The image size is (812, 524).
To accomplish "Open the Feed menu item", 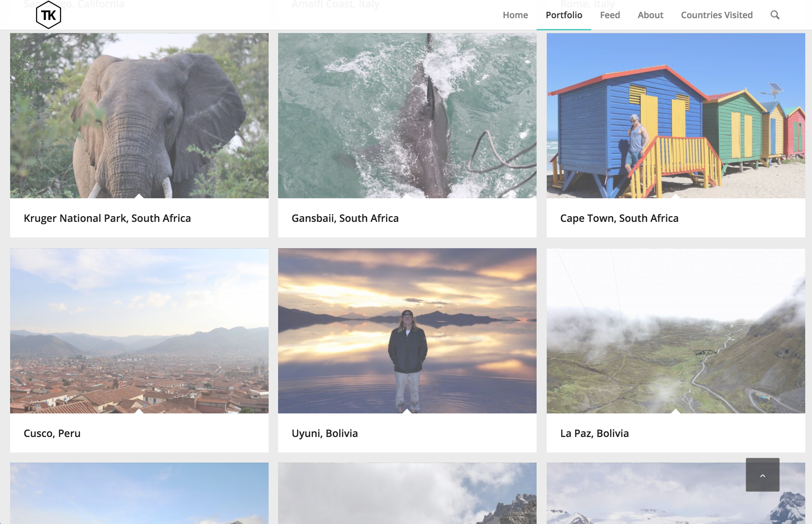I will coord(610,15).
